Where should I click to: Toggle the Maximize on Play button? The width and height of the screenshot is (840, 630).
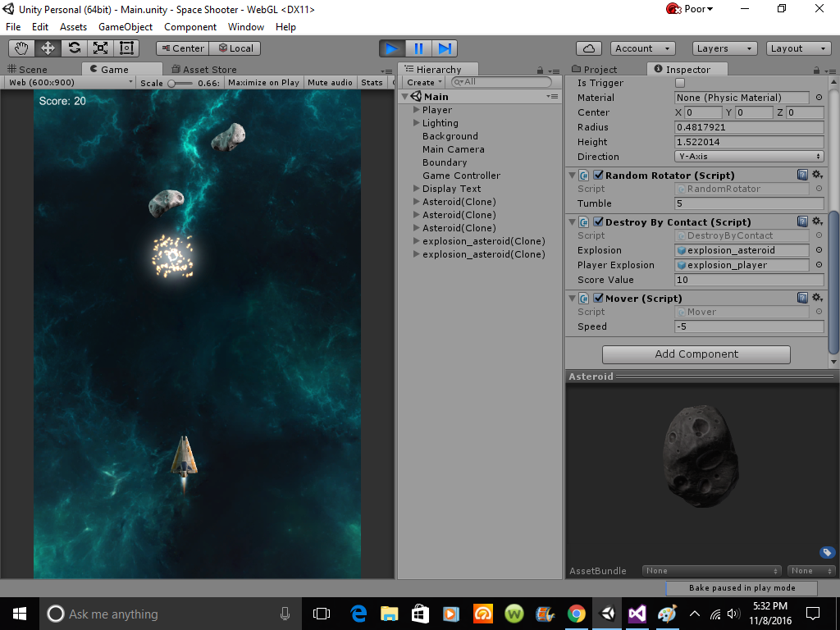tap(263, 83)
